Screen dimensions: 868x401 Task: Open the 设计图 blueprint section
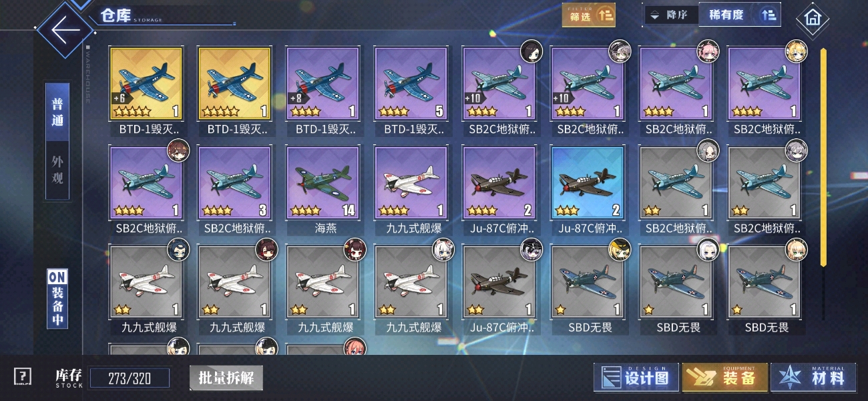pos(636,378)
